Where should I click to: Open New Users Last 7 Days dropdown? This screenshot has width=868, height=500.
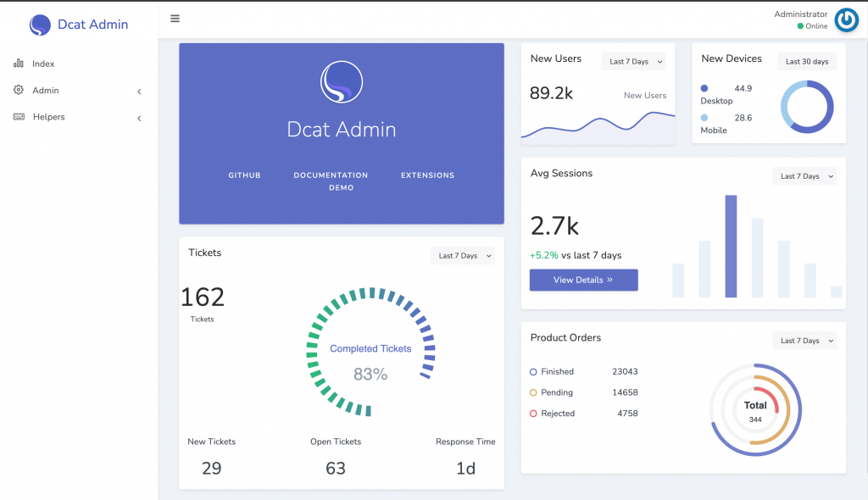(x=634, y=62)
